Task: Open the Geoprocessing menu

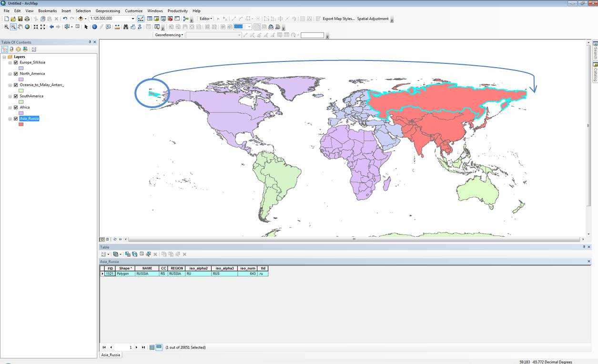Action: 108,10
